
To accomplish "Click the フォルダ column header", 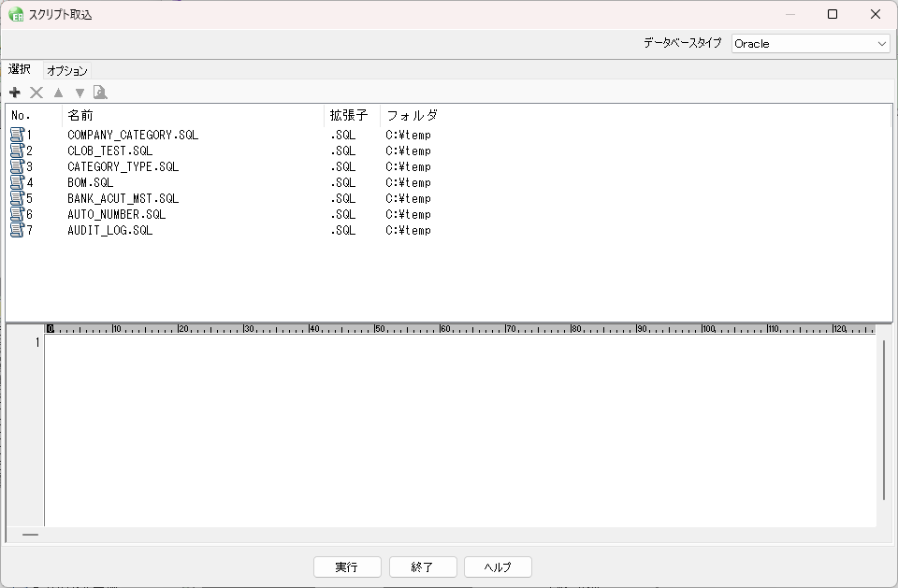I will tap(413, 116).
